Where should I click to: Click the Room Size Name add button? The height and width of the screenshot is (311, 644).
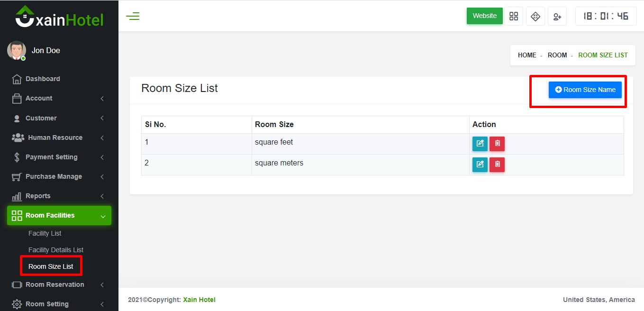click(x=585, y=90)
